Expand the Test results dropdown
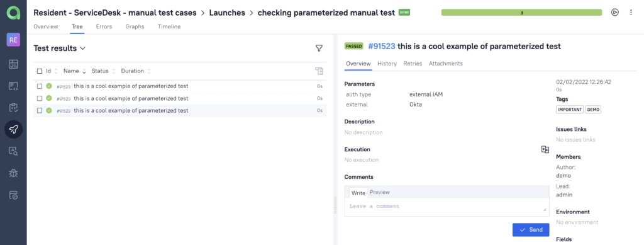The width and height of the screenshot is (644, 245). (x=60, y=48)
